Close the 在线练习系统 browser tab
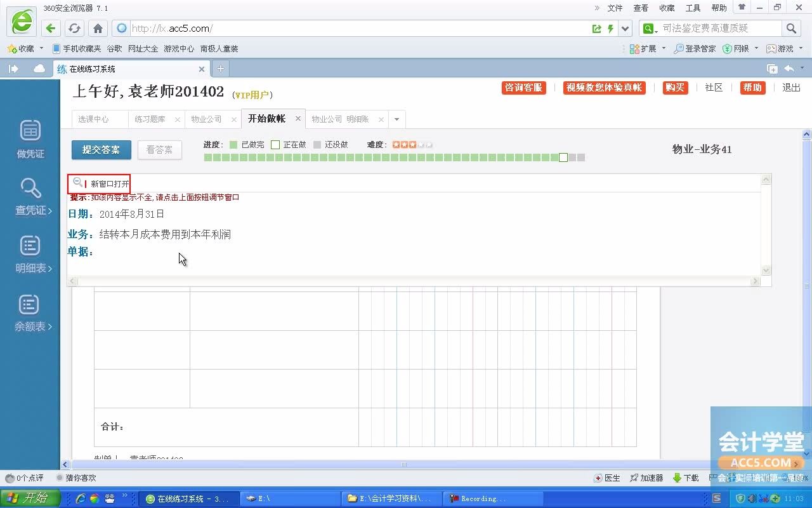This screenshot has width=812, height=508. [202, 69]
